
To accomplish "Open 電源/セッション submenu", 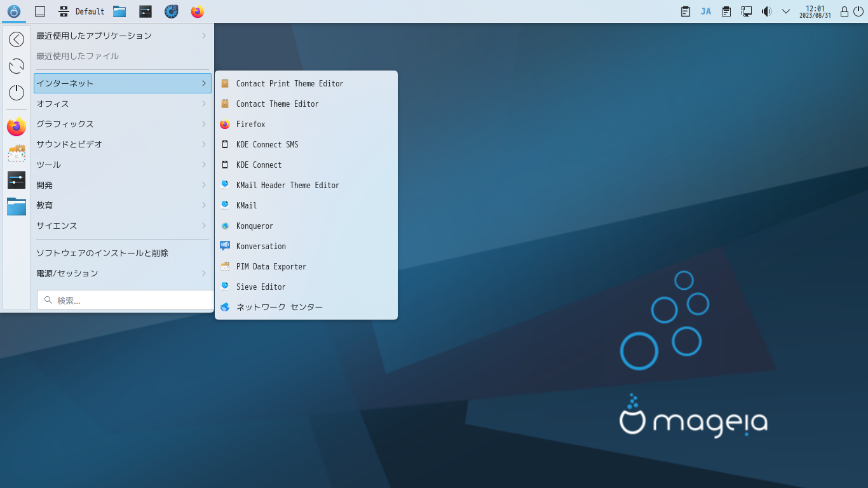I will tap(122, 273).
